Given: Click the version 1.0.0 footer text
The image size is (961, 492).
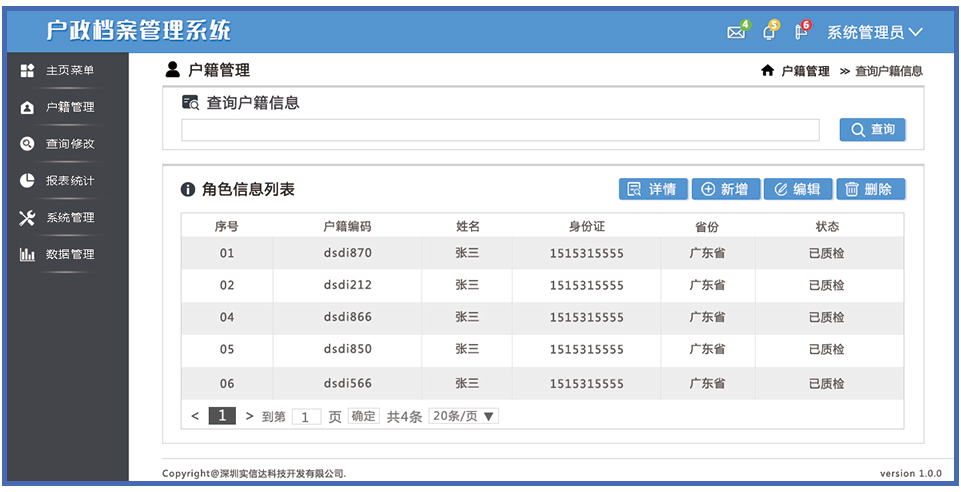Looking at the screenshot, I should [911, 474].
